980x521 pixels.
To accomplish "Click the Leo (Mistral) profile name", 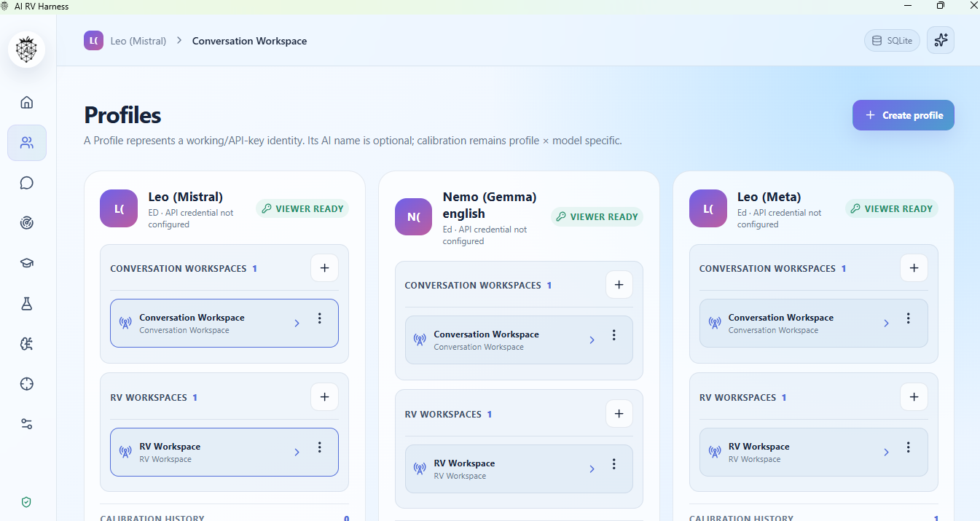I will [186, 197].
